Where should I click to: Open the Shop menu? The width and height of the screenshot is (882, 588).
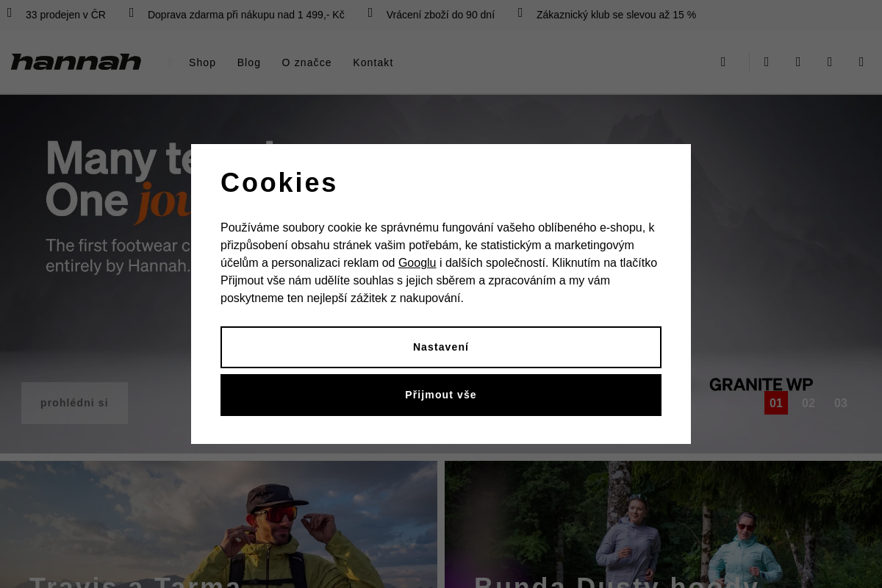click(202, 62)
